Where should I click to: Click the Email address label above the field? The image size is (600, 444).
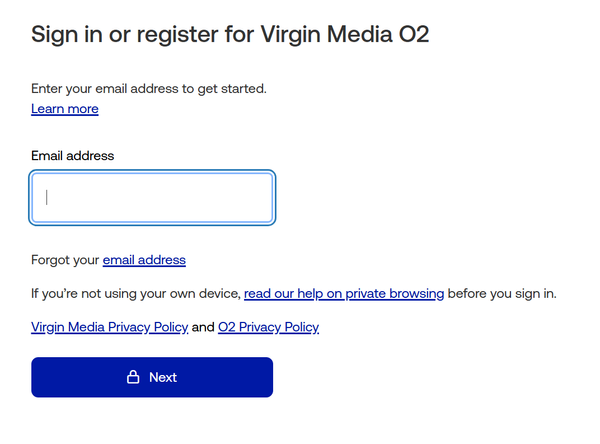73,156
